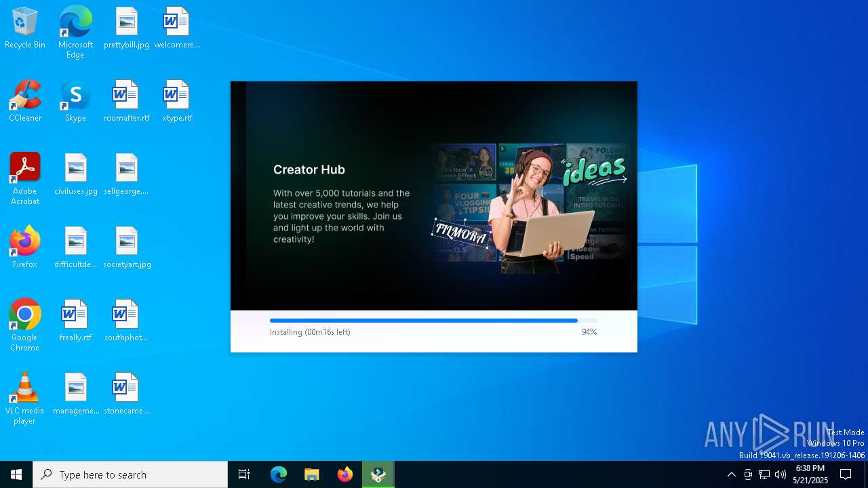This screenshot has height=488, width=868.
Task: Select xtype.rtf document icon
Action: [x=177, y=102]
